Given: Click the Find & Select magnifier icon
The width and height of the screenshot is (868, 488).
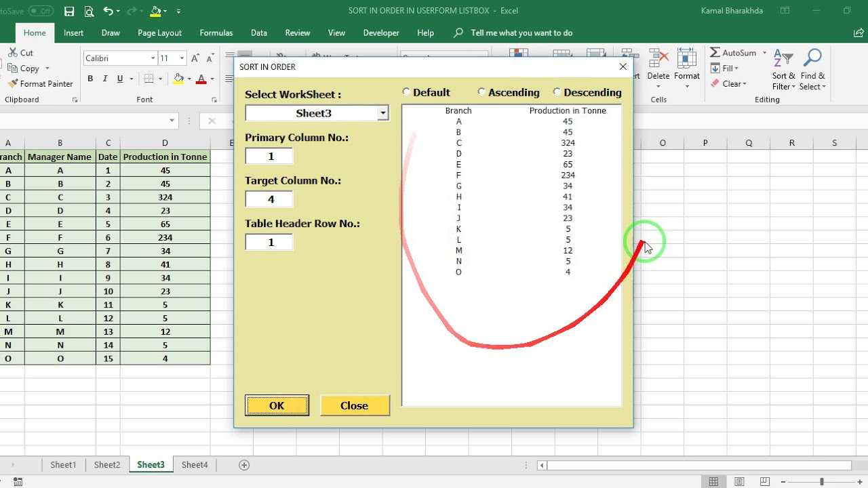Looking at the screenshot, I should click(812, 58).
